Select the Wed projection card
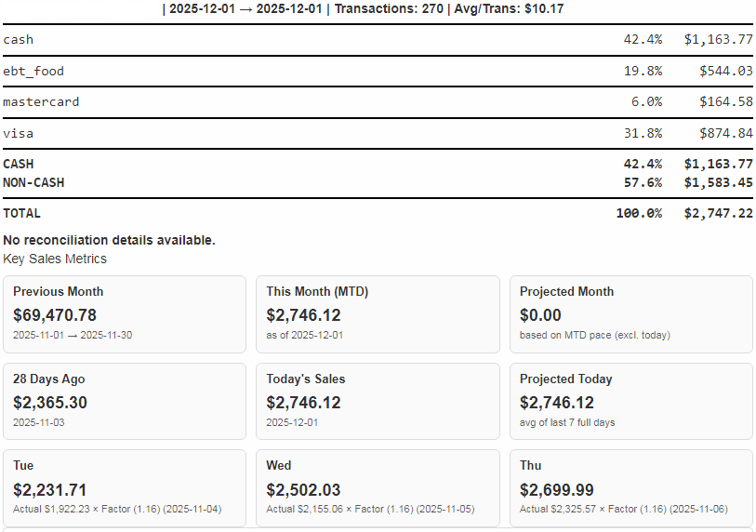The image size is (756, 532). (x=378, y=488)
